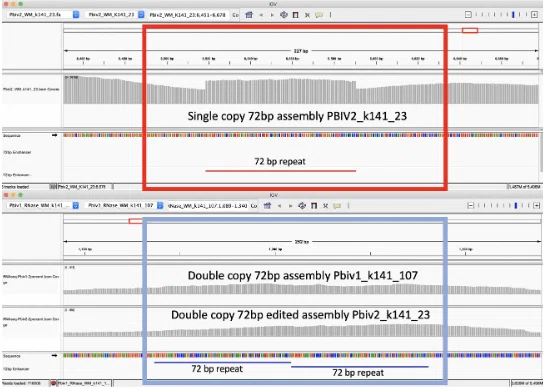The width and height of the screenshot is (544, 391).
Task: Click zoom out minus button in lower window
Action: coord(470,206)
